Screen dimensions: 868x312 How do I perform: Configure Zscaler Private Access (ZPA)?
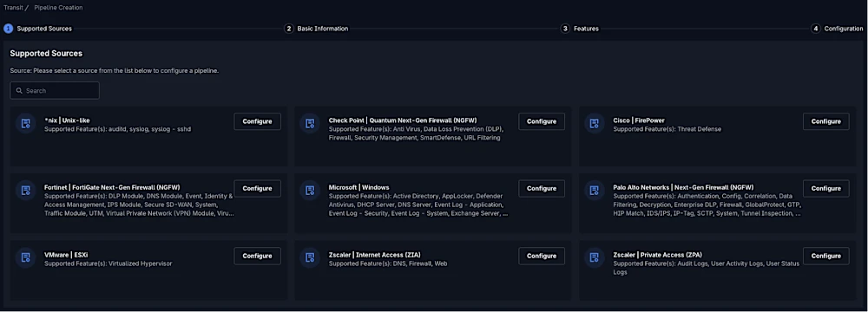pos(826,257)
